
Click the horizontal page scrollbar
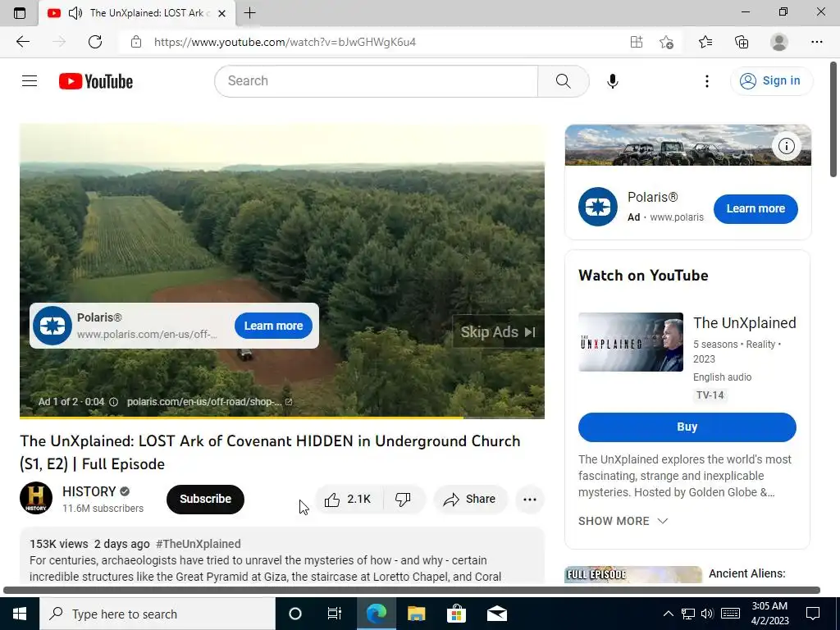[412, 590]
